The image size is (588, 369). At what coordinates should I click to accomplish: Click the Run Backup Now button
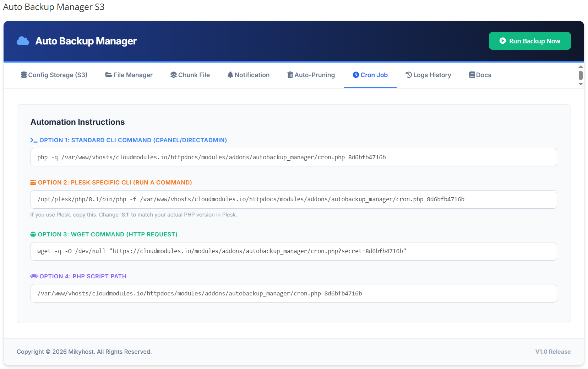(529, 41)
